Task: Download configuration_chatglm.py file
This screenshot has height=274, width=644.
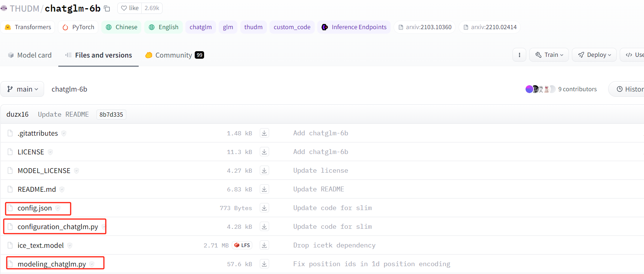Action: 264,227
